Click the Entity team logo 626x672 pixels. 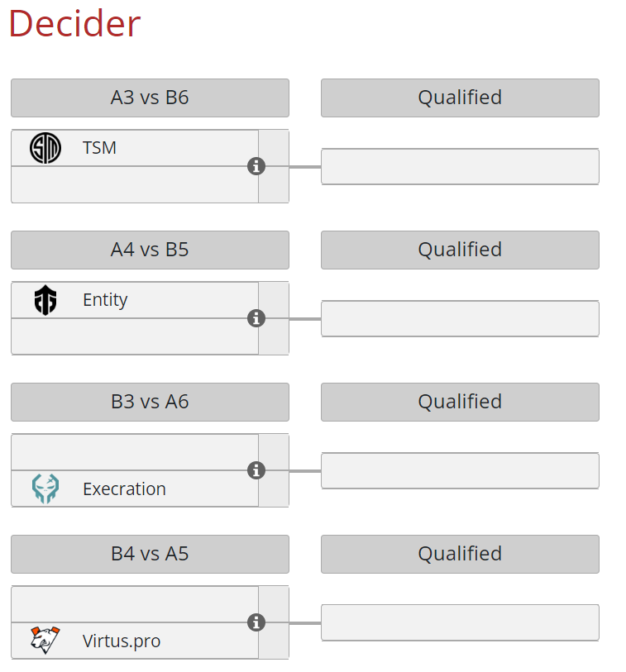coord(45,300)
